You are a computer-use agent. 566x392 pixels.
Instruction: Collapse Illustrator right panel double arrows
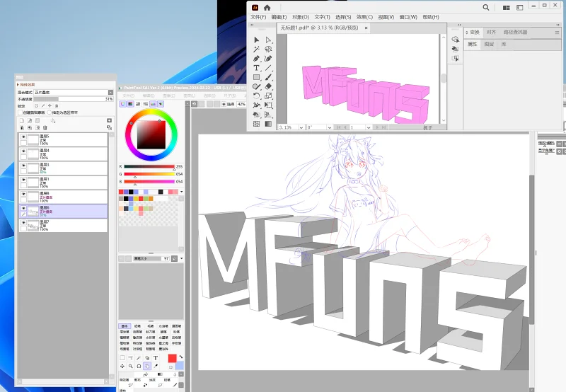pyautogui.click(x=558, y=25)
